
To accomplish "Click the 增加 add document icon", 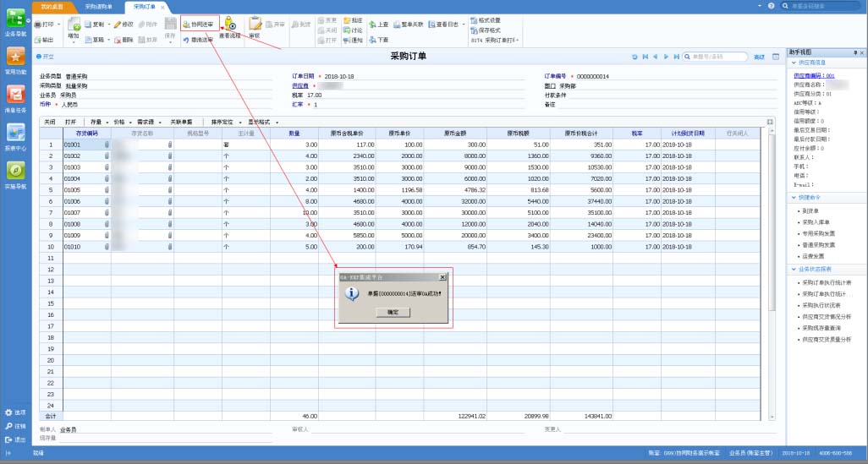I will (x=74, y=24).
